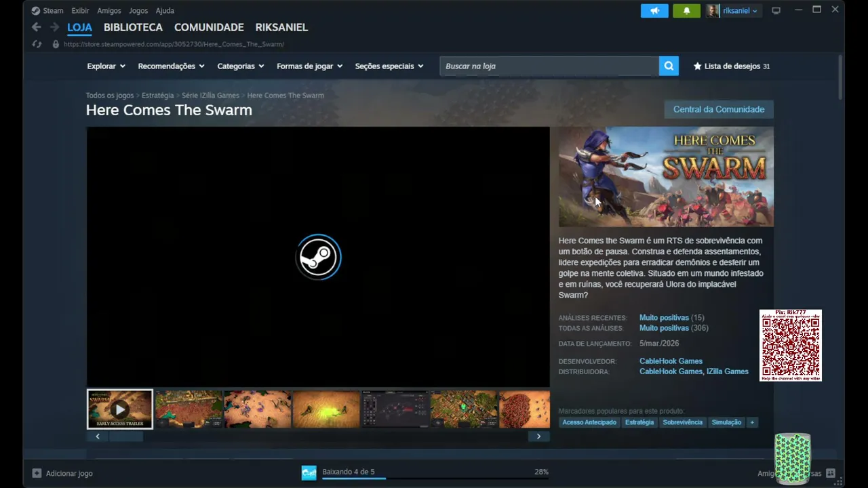Screen dimensions: 868x488
Task: Click the Here Comes The Swarm breadcrumb
Action: (x=285, y=96)
